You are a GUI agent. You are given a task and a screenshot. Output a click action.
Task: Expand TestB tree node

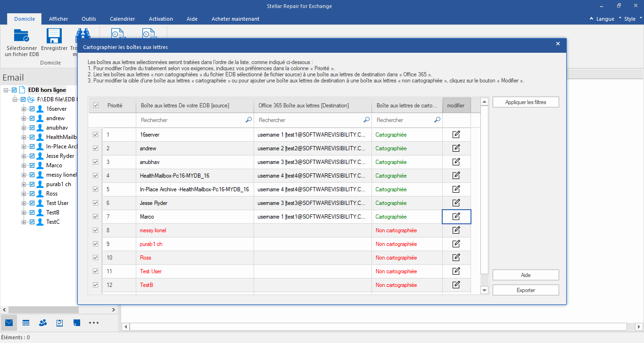[x=24, y=212]
